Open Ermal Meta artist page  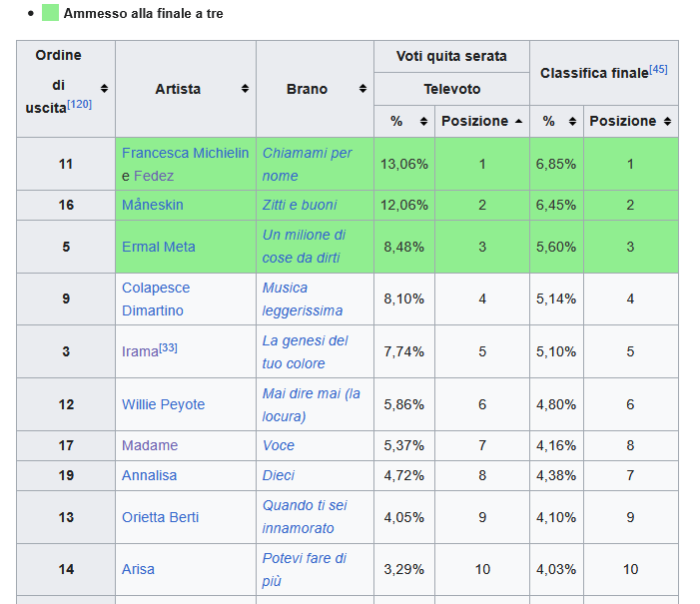pyautogui.click(x=159, y=247)
